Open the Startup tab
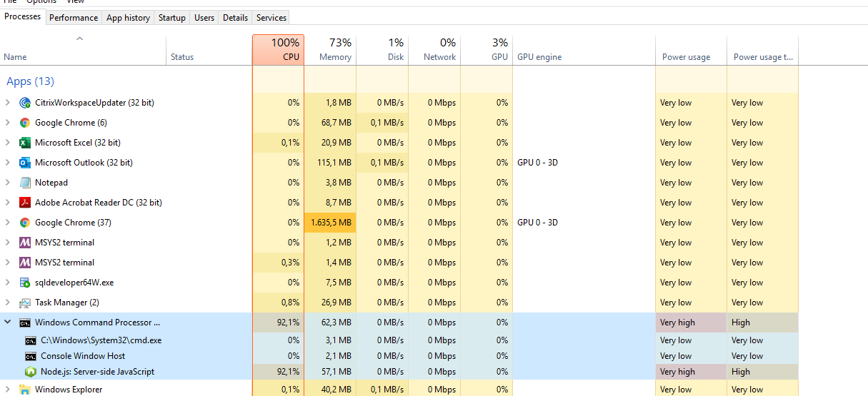 171,18
